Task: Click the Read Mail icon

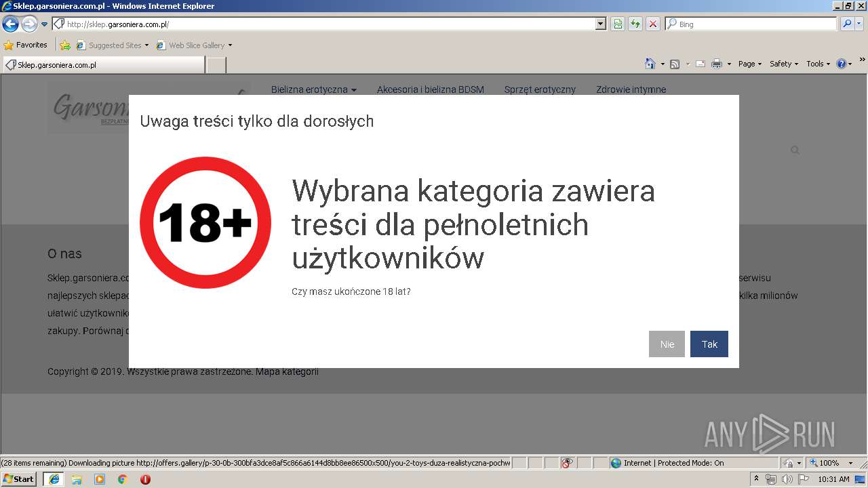Action: click(x=701, y=64)
